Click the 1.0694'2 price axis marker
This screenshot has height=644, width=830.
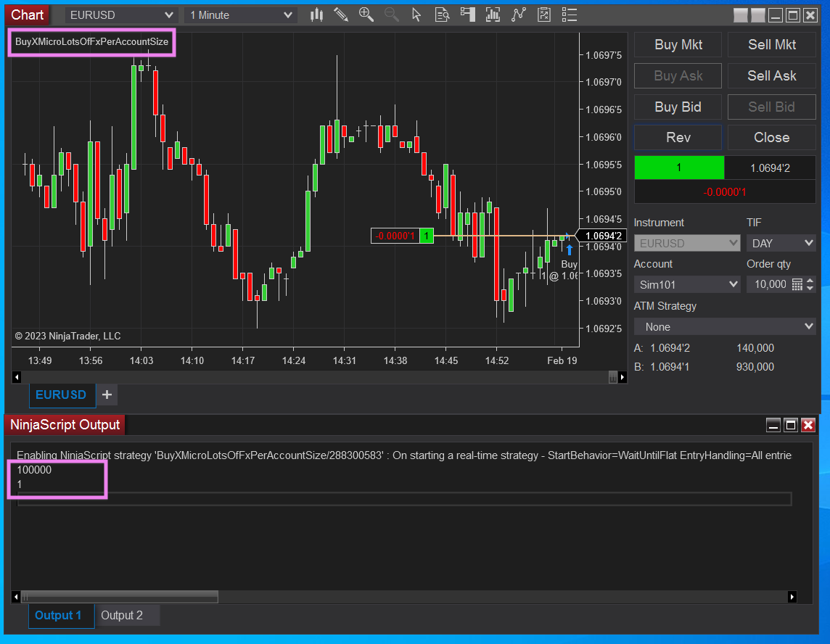point(603,236)
